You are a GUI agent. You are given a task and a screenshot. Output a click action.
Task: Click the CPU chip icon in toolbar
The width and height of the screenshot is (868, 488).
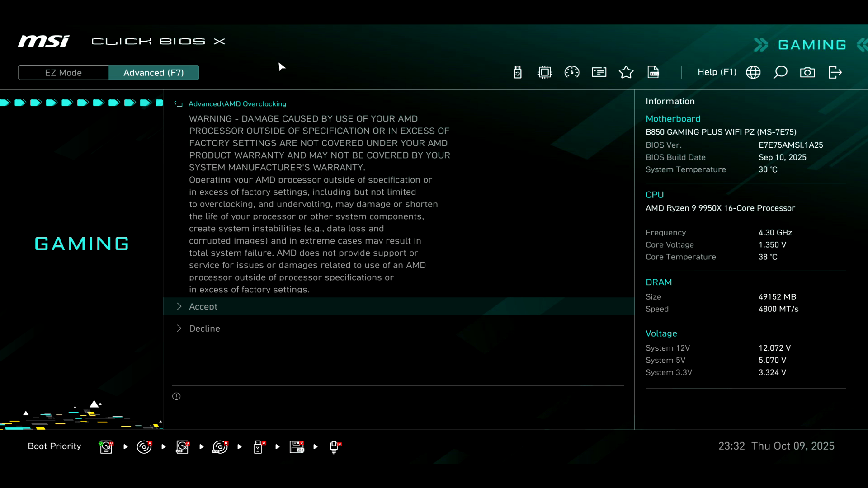pos(545,72)
